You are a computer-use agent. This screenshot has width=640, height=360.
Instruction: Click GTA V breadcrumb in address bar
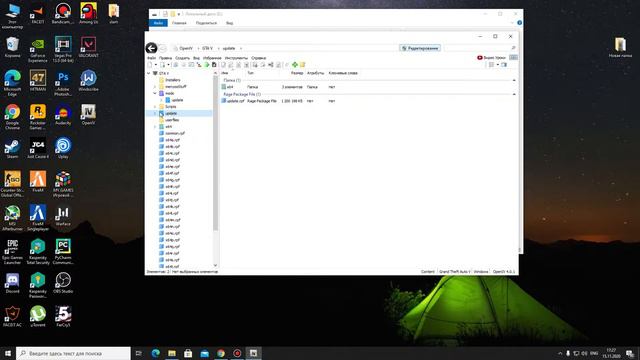pyautogui.click(x=207, y=48)
